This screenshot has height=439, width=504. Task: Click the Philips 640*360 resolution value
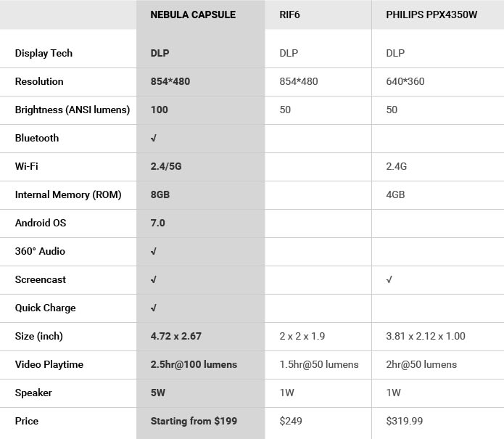click(x=405, y=81)
